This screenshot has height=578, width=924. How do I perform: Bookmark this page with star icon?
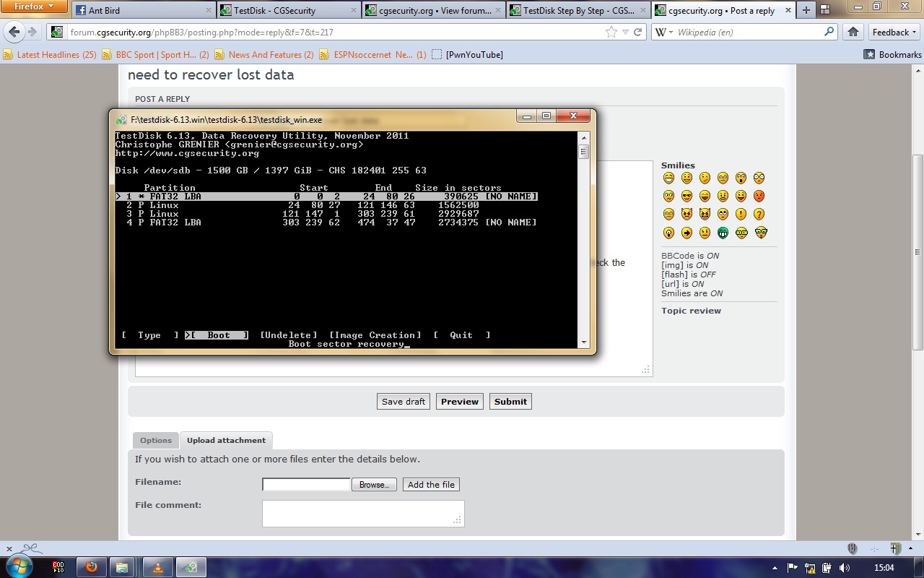pyautogui.click(x=611, y=32)
